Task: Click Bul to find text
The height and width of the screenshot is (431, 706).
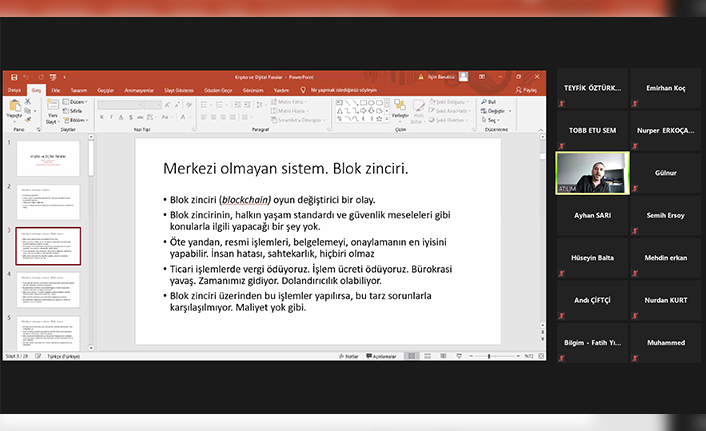Action: 488,102
